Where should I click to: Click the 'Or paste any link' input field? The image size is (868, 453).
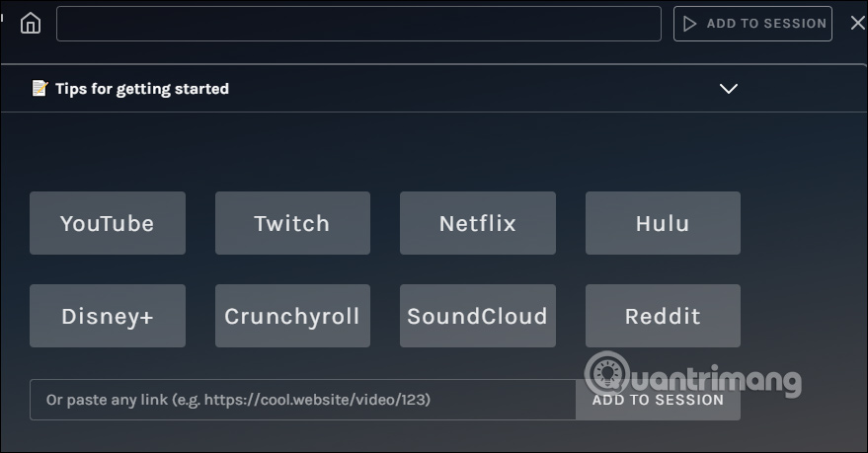pyautogui.click(x=301, y=400)
